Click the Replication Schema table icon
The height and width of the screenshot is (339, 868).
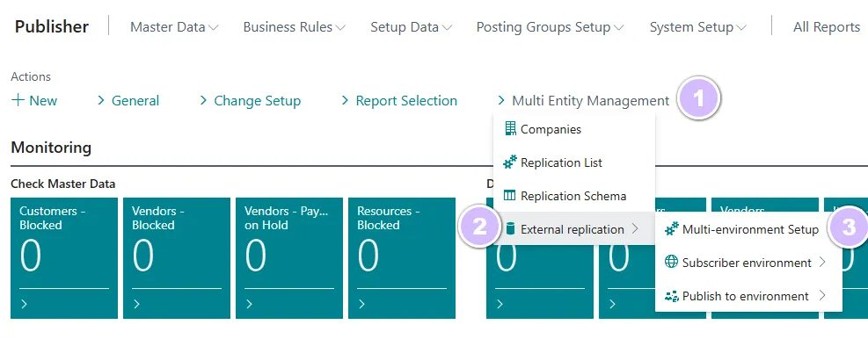tap(510, 196)
